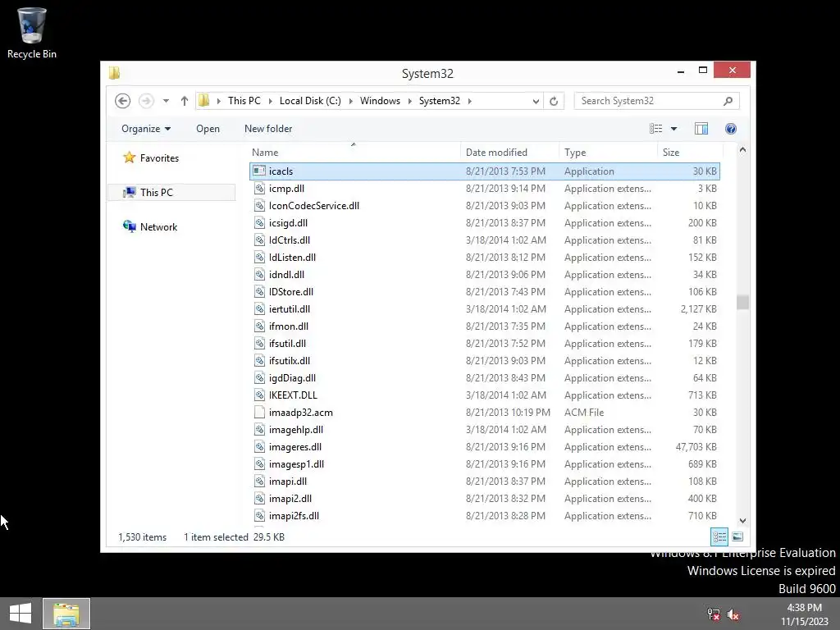Click System32 breadcrumb segment

440,101
